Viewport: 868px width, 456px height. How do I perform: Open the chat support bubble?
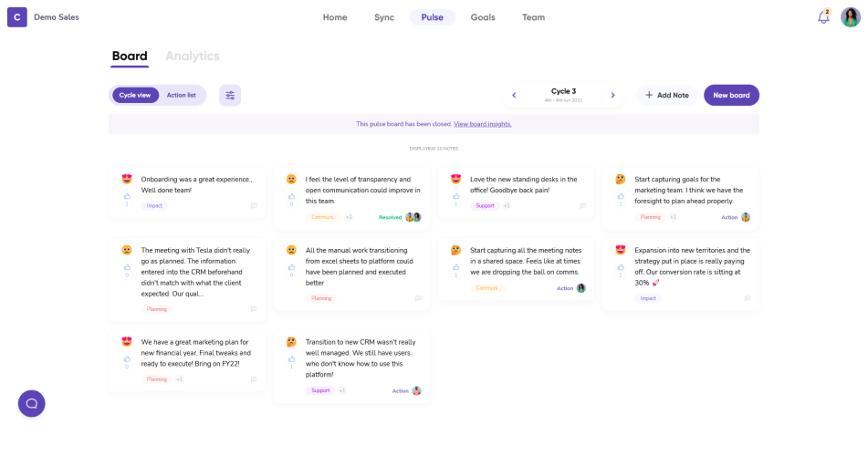(x=32, y=403)
